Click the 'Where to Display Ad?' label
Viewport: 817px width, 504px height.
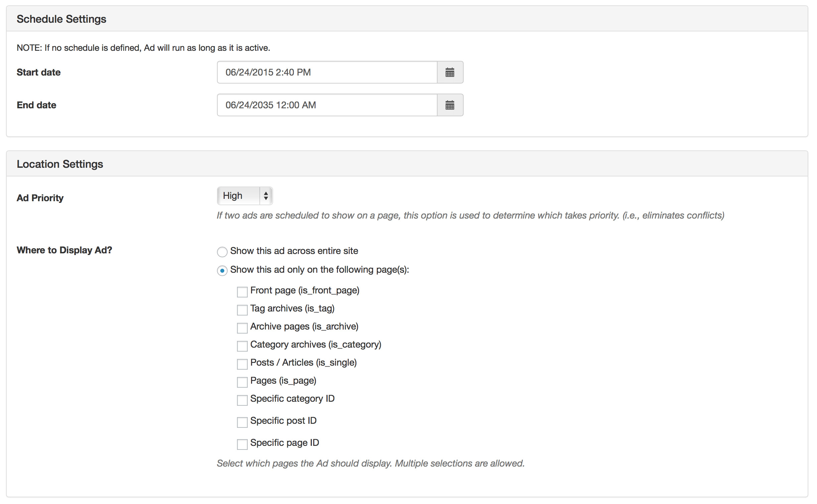(x=64, y=250)
